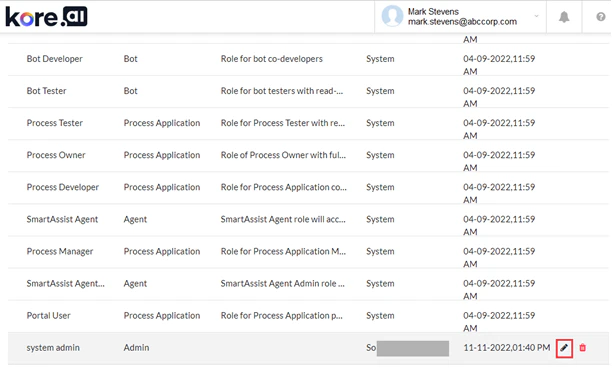
Task: Click description 'Role for bot co-developers'
Action: pos(271,59)
